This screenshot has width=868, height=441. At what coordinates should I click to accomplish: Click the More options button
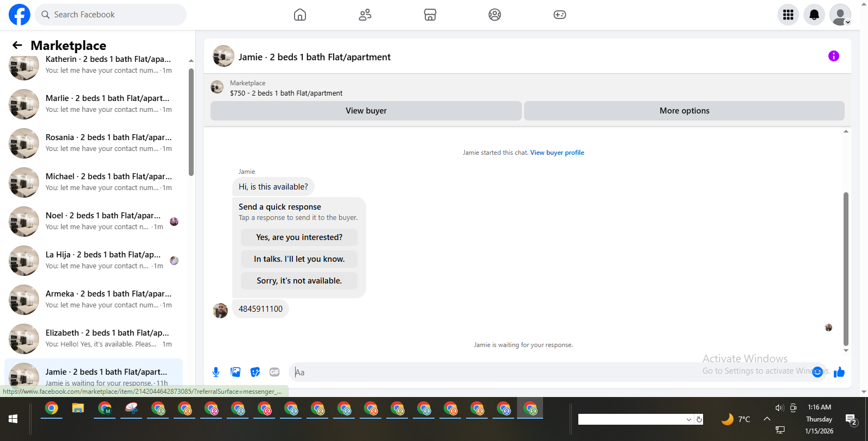click(x=684, y=111)
